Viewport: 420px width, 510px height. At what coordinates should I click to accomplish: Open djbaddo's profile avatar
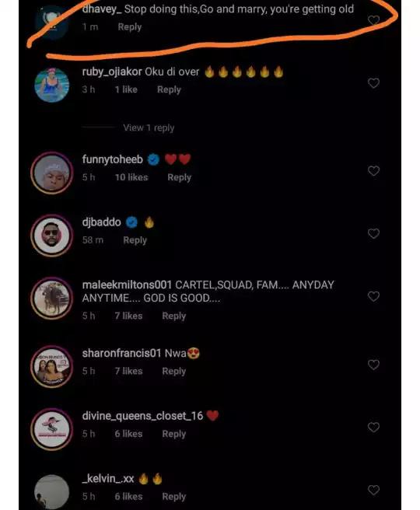[52, 235]
